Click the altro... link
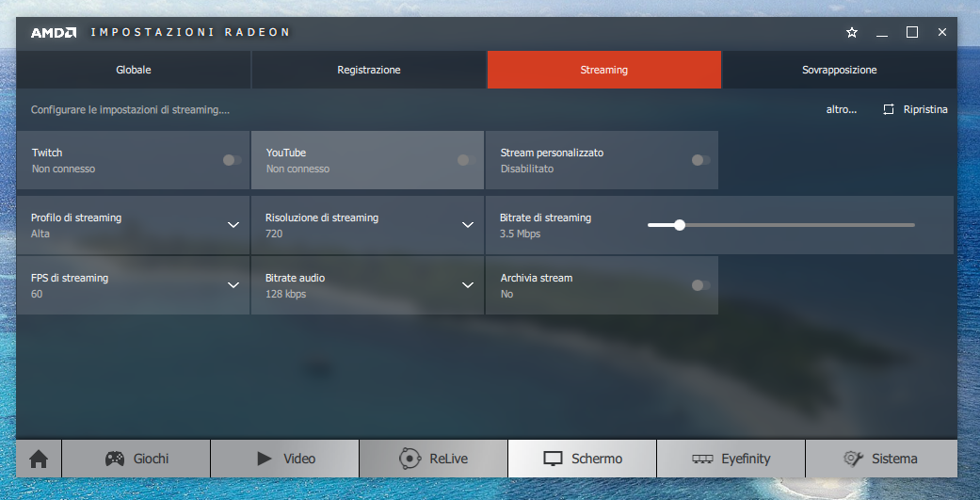Image resolution: width=980 pixels, height=500 pixels. 842,109
